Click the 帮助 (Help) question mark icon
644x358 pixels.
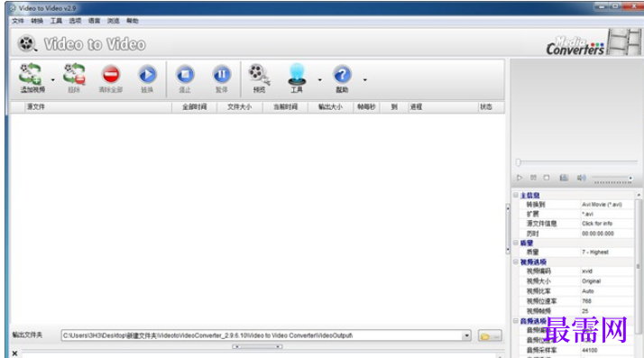(342, 75)
